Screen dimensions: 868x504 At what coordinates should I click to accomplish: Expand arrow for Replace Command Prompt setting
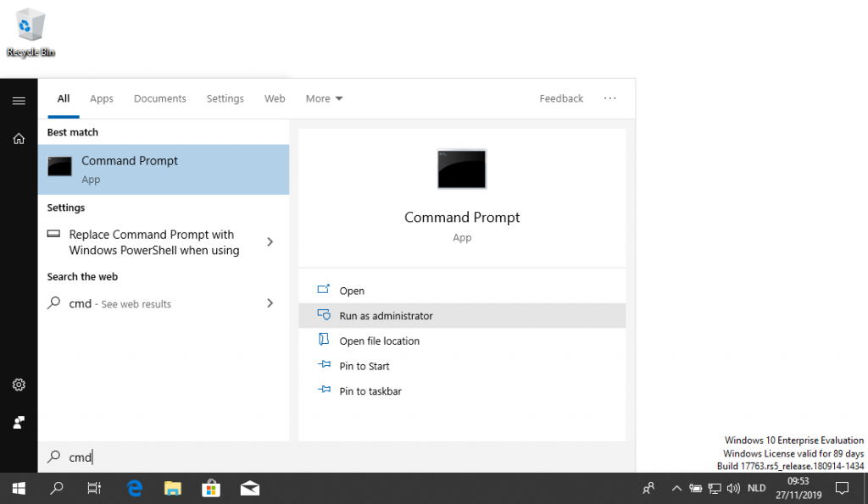click(x=270, y=241)
